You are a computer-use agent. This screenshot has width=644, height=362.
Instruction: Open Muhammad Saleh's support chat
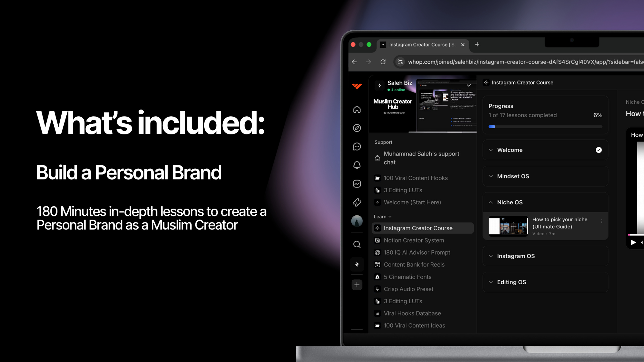(423, 158)
